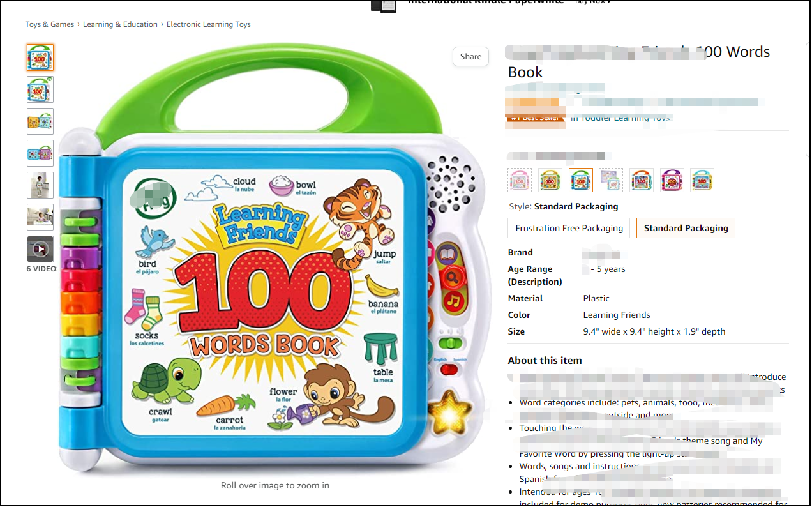Pick the green-handle yellow book variant swatch
This screenshot has height=507, width=812.
pos(550,180)
